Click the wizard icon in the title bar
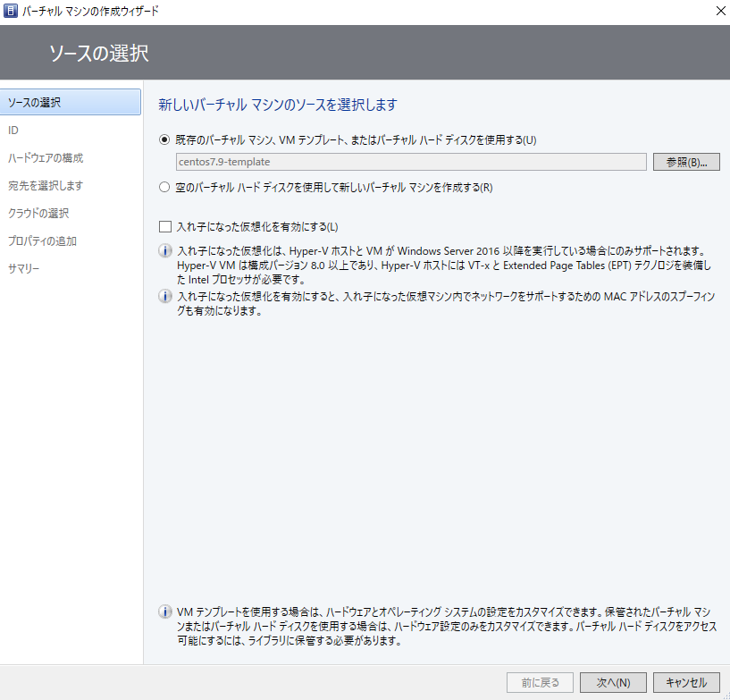This screenshot has height=700, width=730. point(10,11)
